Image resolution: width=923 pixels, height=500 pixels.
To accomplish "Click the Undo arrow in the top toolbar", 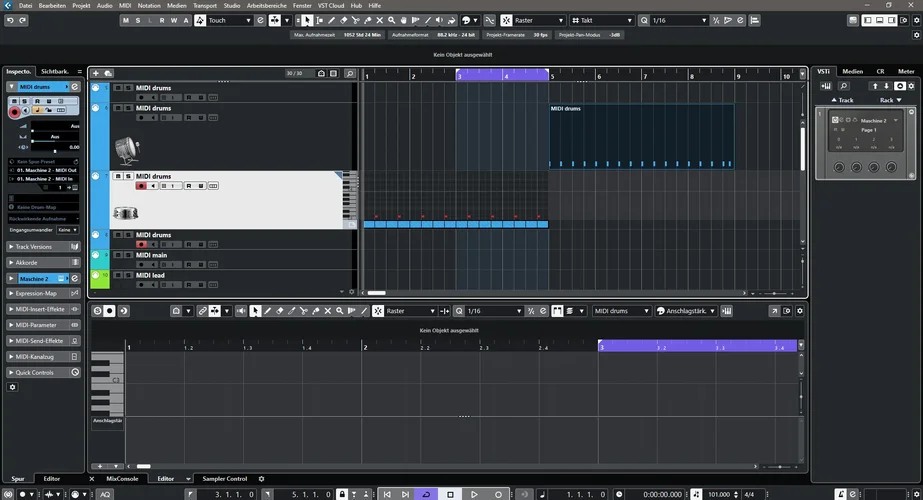I will [10, 20].
